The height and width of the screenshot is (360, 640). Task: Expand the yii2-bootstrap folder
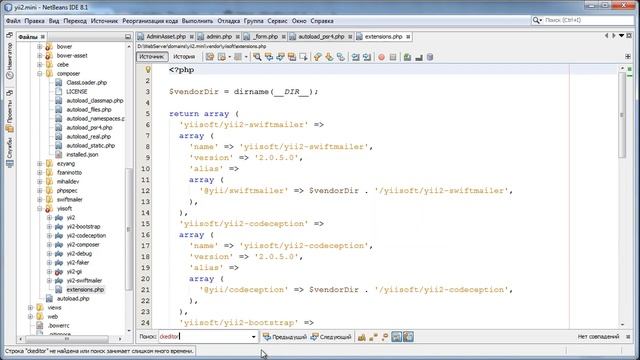(x=49, y=227)
